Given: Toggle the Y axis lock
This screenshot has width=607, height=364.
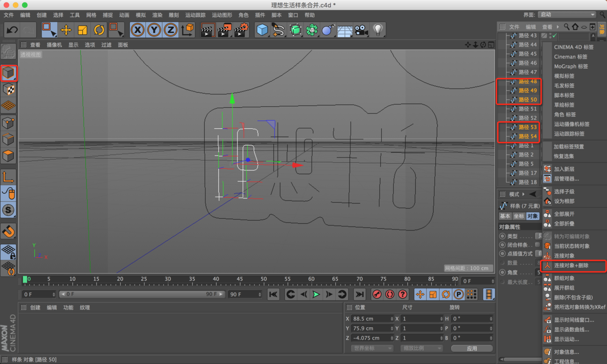Looking at the screenshot, I should coord(154,30).
